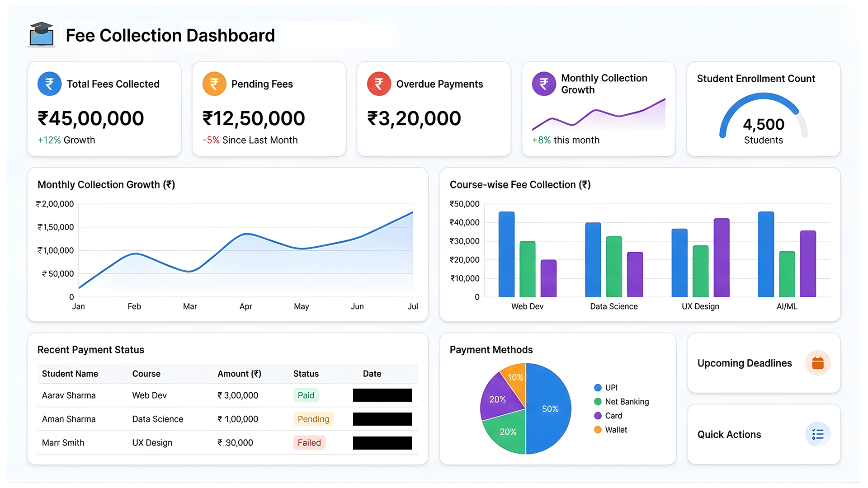Click the Overdue Payments red rupee icon
The height and width of the screenshot is (488, 868).
tap(378, 84)
